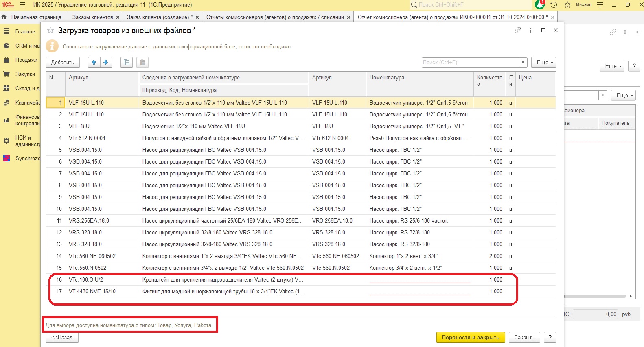Open service settings dropdown next to Михаил
Viewport: 644px width, 347px height.
click(x=600, y=4)
